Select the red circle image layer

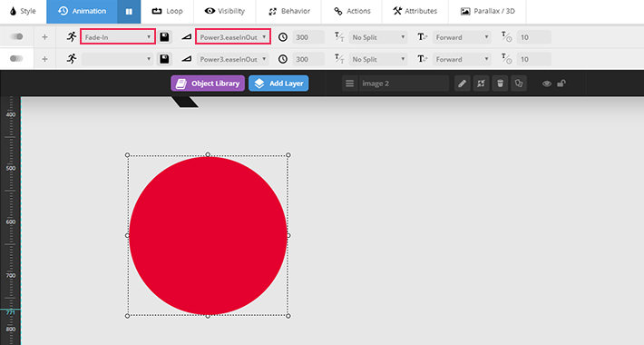point(208,236)
